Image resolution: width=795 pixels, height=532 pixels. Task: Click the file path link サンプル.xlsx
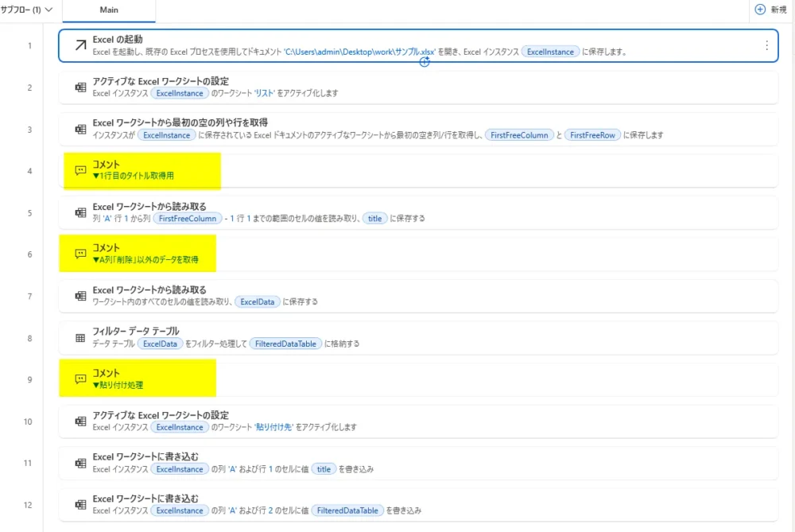pyautogui.click(x=359, y=52)
